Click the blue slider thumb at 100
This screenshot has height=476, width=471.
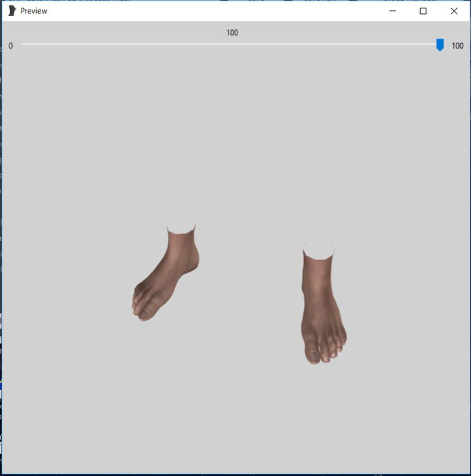pyautogui.click(x=440, y=44)
